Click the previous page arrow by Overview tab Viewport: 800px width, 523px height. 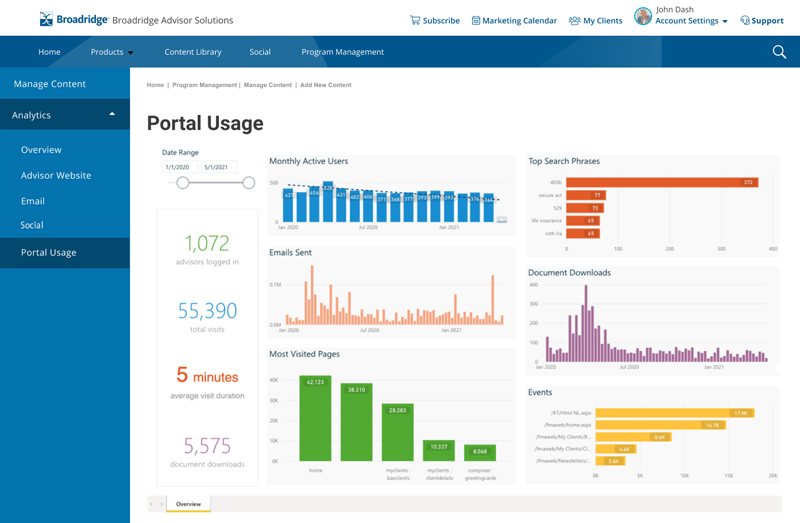click(x=153, y=504)
